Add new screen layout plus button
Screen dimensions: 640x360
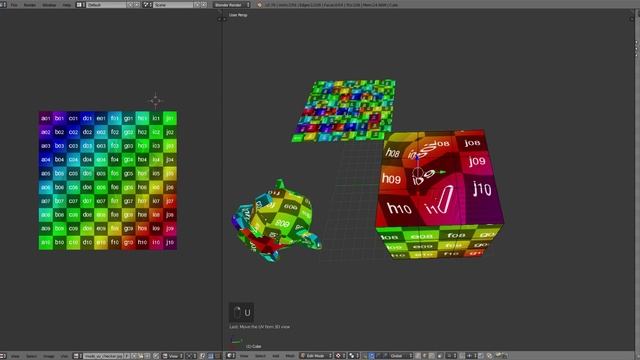[130, 4]
